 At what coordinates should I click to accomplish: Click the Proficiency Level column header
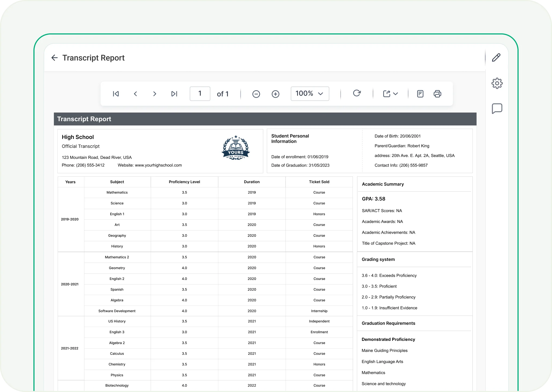[184, 182]
